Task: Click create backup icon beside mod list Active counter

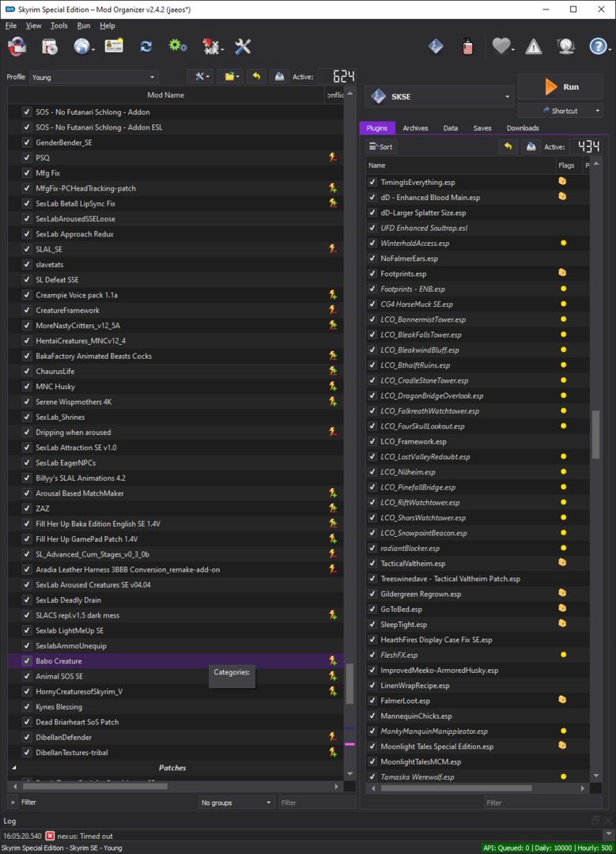Action: click(279, 77)
